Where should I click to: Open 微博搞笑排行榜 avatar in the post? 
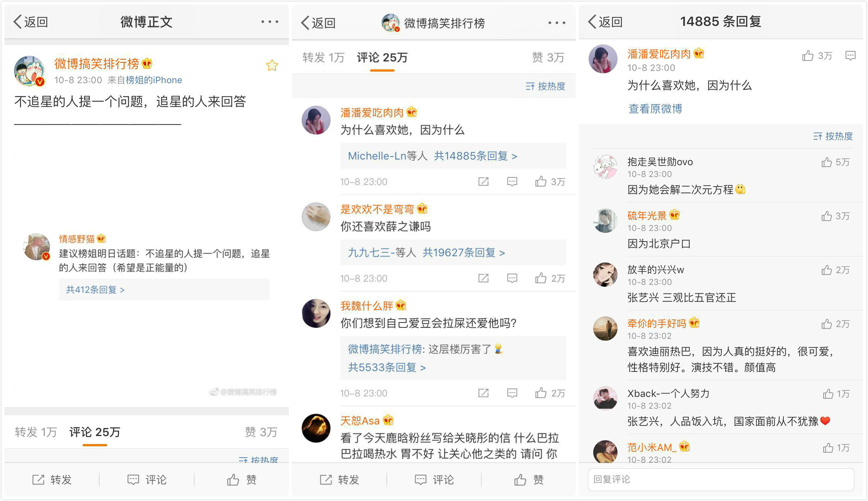pos(29,71)
